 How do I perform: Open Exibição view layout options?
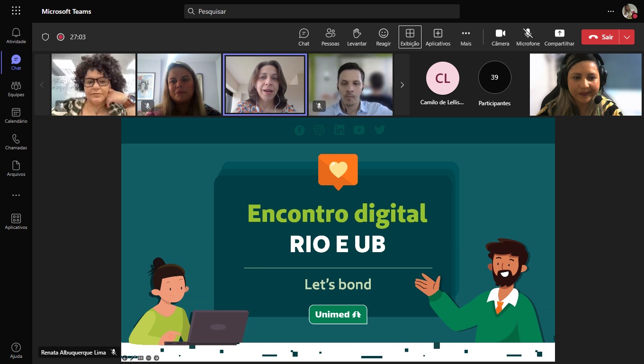pyautogui.click(x=410, y=37)
